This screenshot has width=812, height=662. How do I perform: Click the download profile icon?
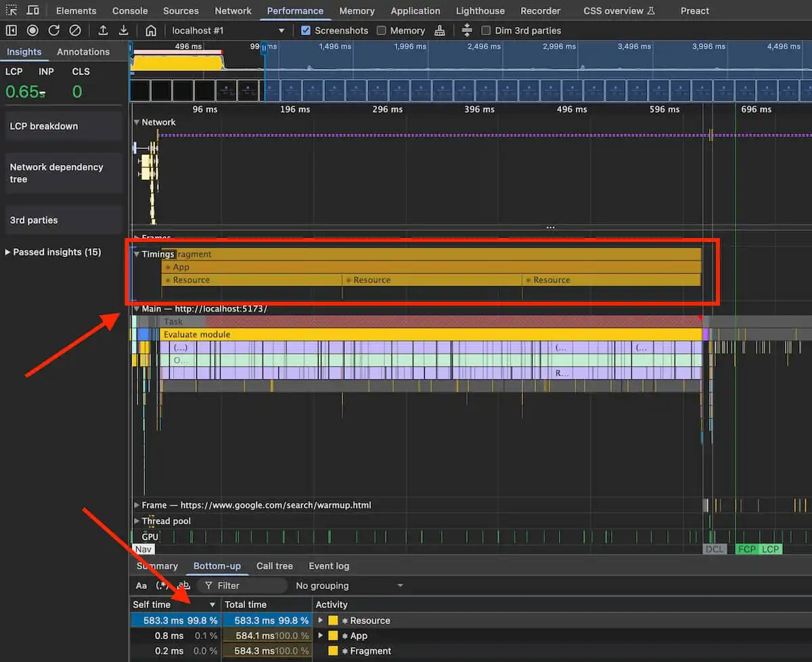[x=124, y=30]
